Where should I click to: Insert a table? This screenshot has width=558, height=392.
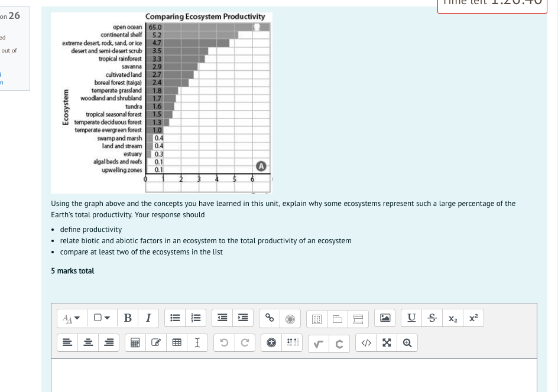pos(176,342)
